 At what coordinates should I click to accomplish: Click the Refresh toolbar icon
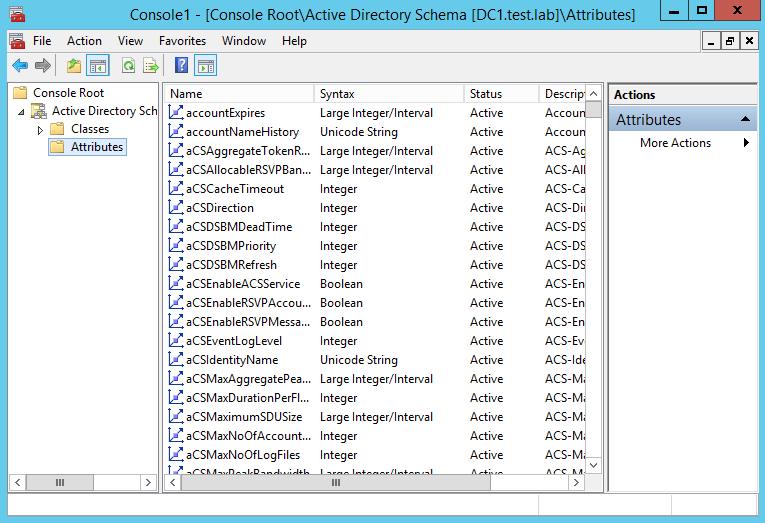pyautogui.click(x=128, y=65)
